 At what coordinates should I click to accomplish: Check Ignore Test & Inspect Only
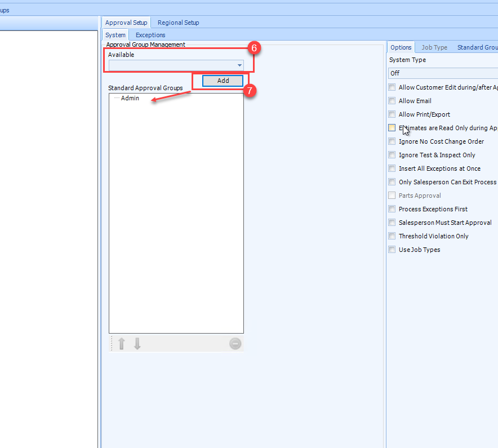392,155
